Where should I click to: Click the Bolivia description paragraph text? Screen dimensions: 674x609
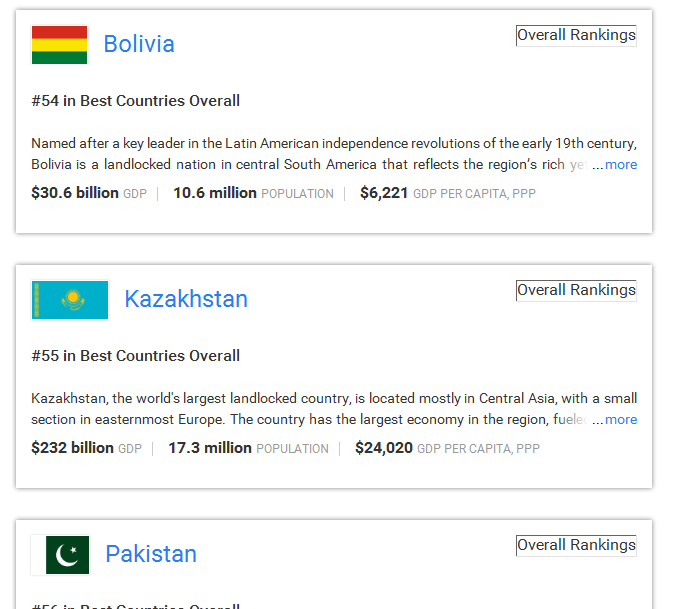(x=334, y=154)
